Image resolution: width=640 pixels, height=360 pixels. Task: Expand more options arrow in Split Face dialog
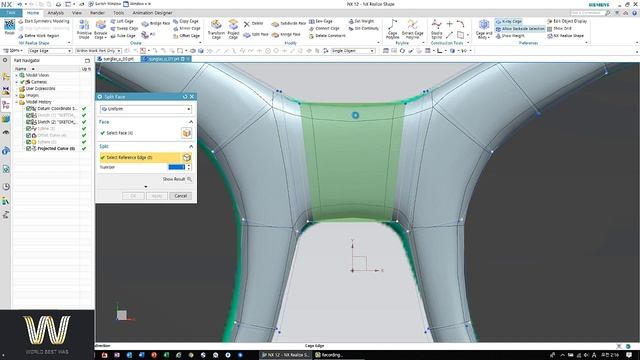pos(146,187)
